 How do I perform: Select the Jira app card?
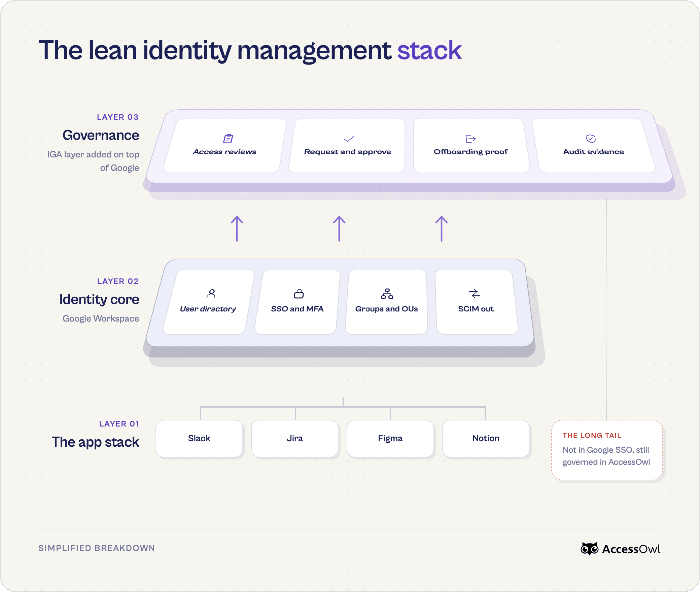(x=295, y=438)
